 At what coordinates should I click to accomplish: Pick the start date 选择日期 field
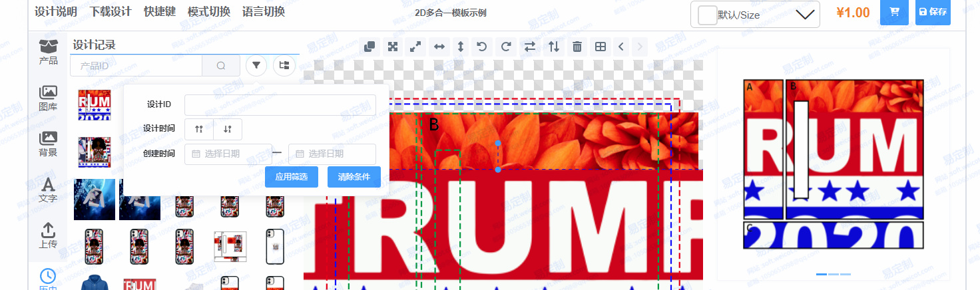228,154
